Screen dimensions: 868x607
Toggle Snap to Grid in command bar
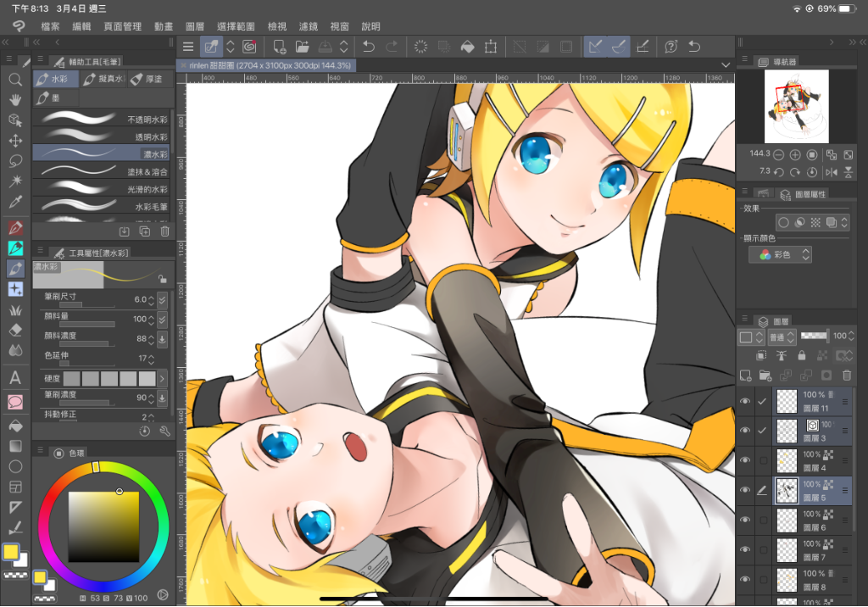coord(643,47)
